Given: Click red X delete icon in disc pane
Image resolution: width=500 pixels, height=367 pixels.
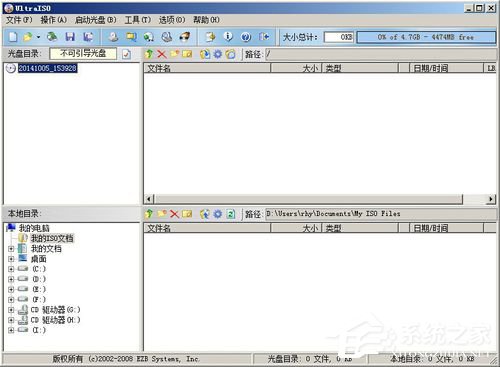Looking at the screenshot, I should [x=162, y=54].
